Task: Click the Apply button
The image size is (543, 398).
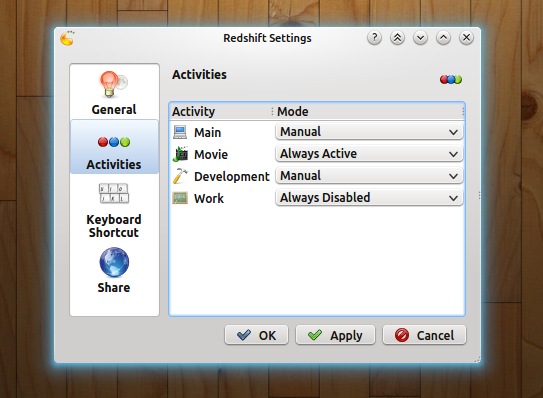Action: pyautogui.click(x=335, y=335)
